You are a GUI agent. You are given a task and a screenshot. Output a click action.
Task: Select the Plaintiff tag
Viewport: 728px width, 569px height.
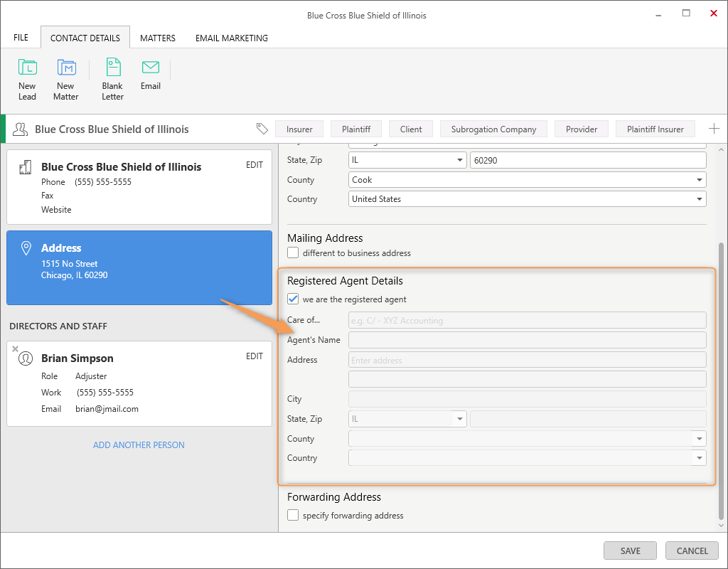tap(356, 129)
